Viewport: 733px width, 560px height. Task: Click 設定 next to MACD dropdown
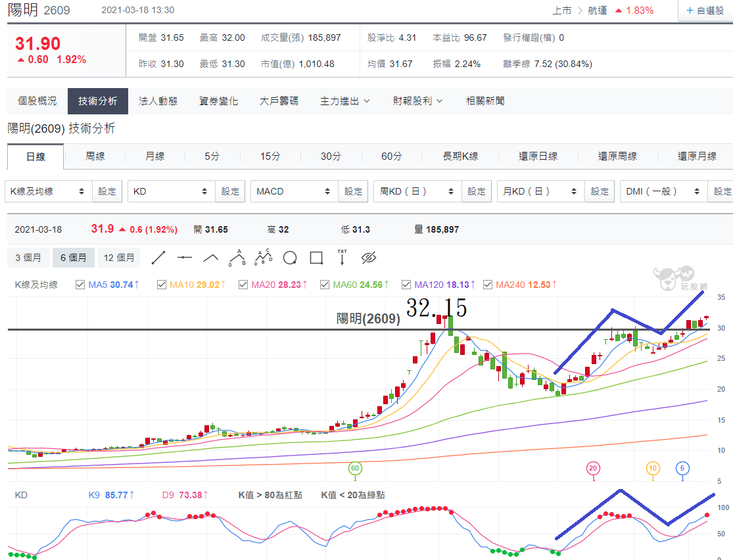(x=353, y=191)
